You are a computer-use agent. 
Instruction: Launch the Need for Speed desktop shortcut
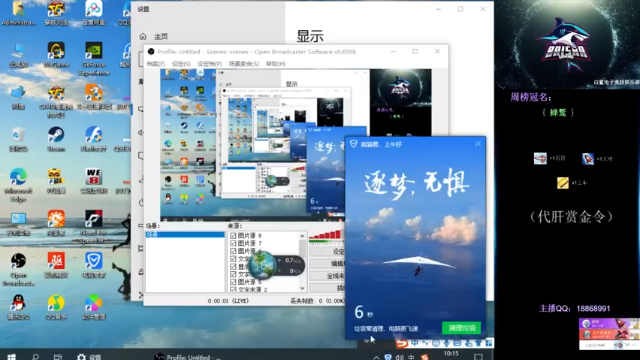(x=93, y=227)
